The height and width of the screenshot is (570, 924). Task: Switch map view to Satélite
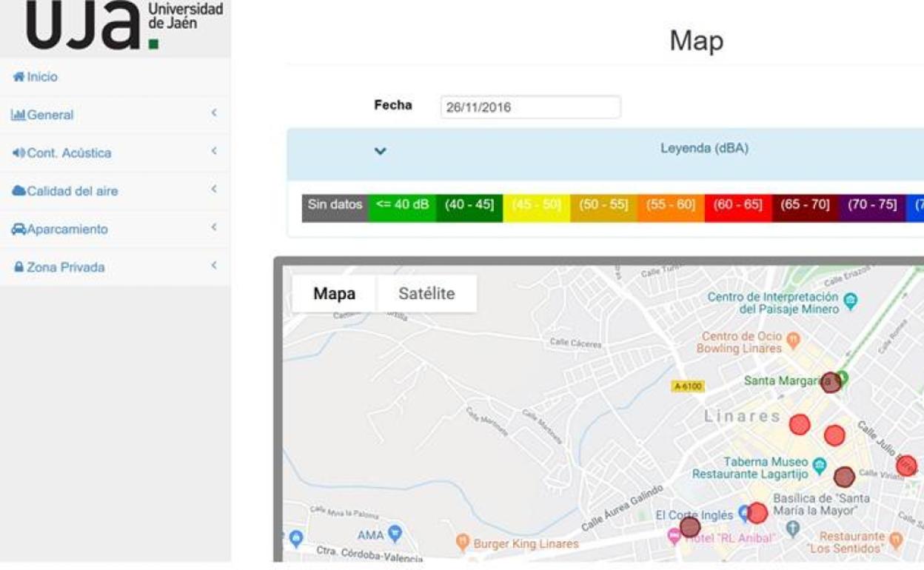point(426,293)
